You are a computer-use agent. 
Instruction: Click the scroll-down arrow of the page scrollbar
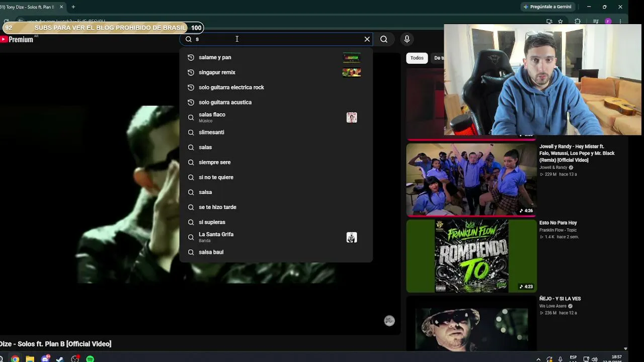click(625, 348)
